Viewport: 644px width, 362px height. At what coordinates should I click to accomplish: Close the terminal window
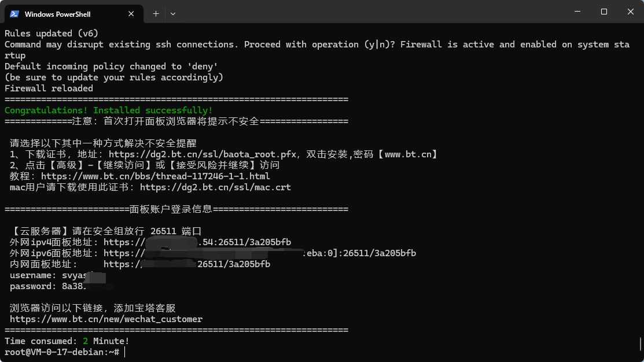click(631, 12)
